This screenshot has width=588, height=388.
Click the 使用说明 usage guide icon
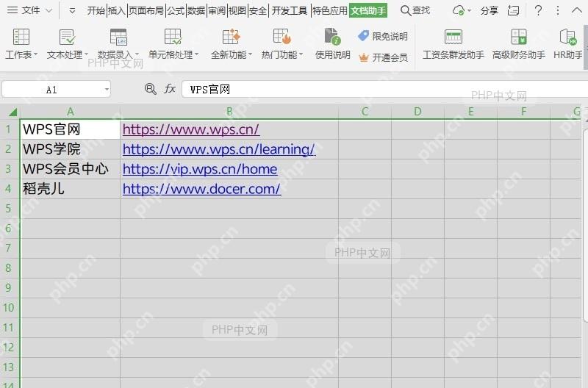pyautogui.click(x=332, y=37)
